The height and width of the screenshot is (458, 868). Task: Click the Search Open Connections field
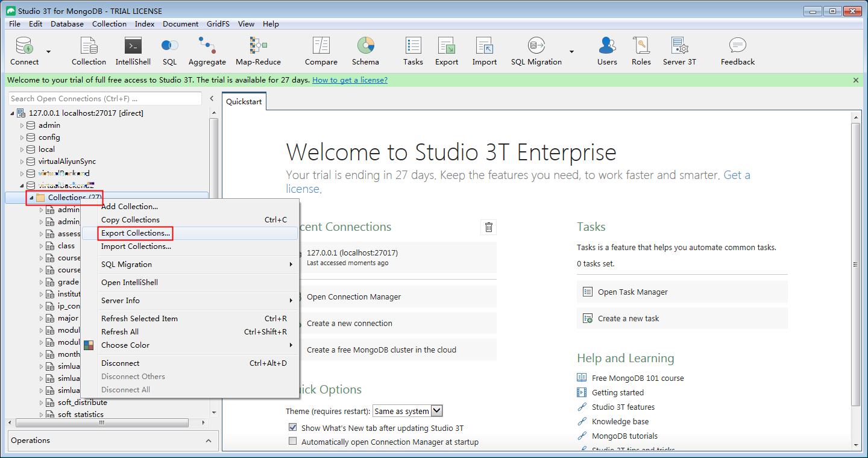pyautogui.click(x=105, y=98)
